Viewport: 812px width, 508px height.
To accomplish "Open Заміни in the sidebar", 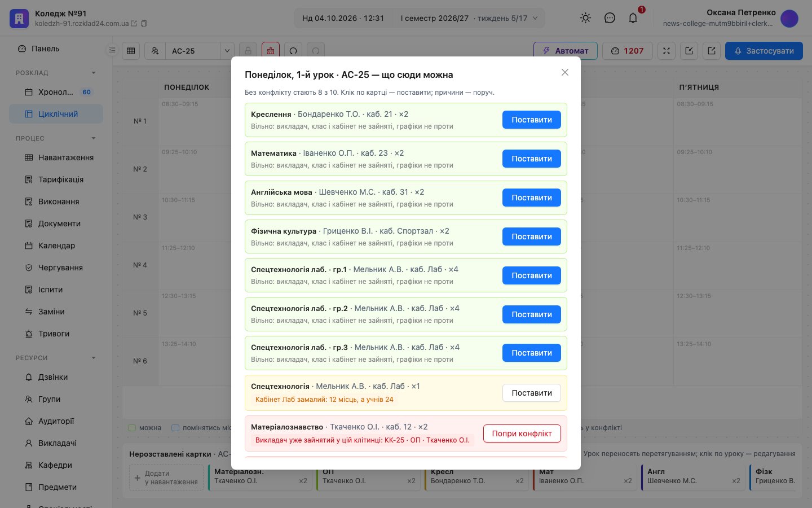I will tap(56, 312).
